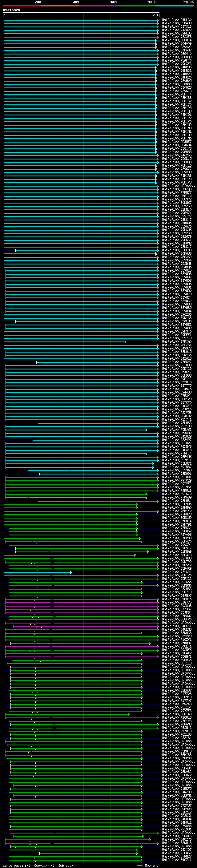Select the UniRef100_A9RUL8 entry

point(176,491)
